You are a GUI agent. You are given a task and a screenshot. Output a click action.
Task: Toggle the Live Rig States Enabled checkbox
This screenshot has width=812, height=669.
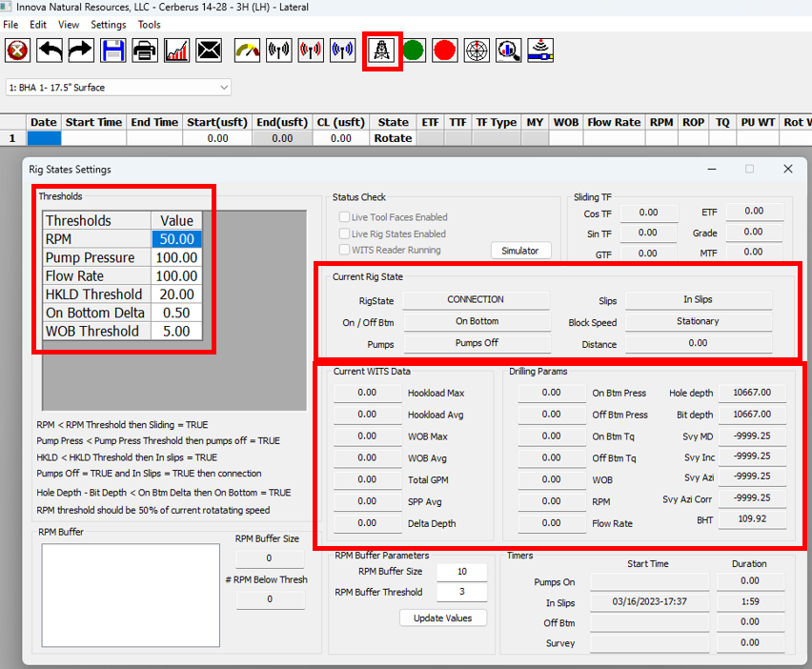point(345,233)
